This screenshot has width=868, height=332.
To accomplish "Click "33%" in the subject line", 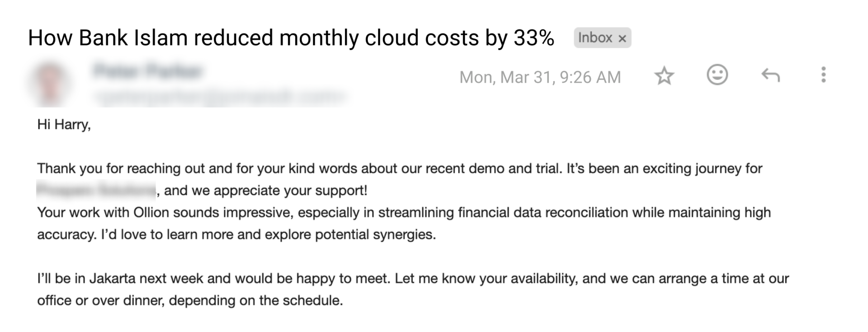I will (x=533, y=38).
